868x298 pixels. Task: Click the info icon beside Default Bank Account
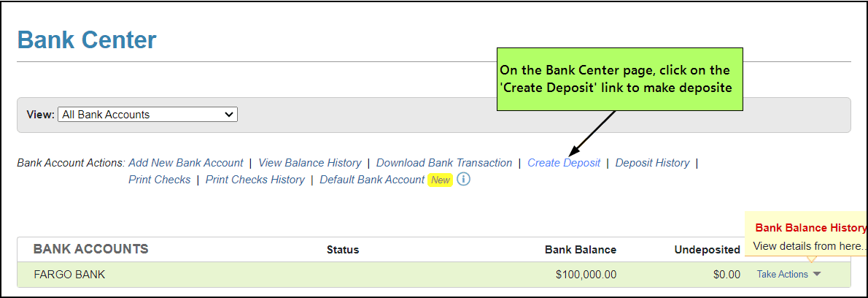(463, 180)
